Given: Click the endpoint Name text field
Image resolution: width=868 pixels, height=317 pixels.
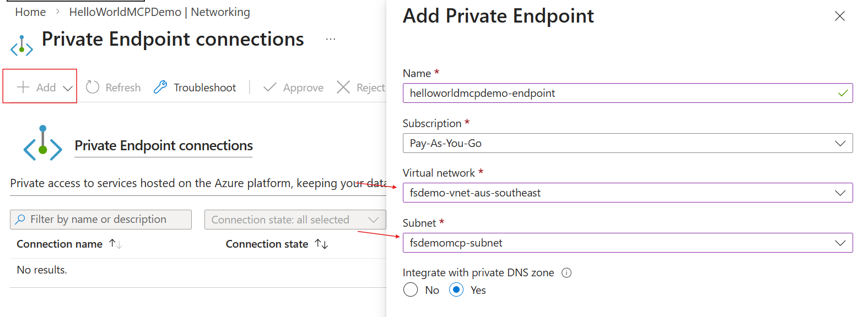Looking at the screenshot, I should click(x=628, y=93).
